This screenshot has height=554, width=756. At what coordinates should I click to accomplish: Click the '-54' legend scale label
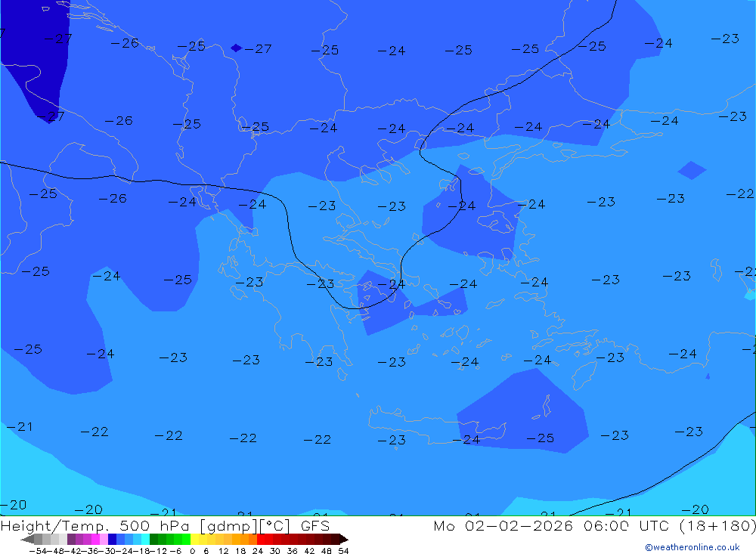tap(38, 551)
